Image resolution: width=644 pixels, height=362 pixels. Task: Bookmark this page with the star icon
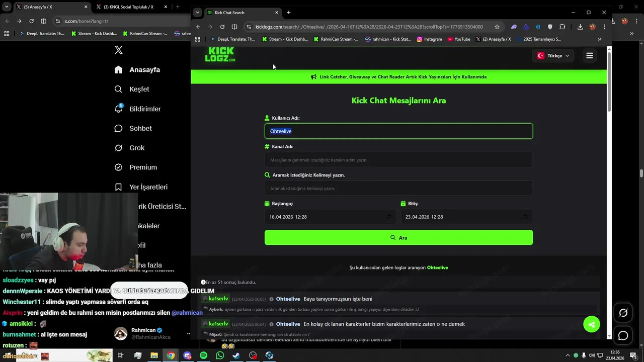(x=497, y=27)
